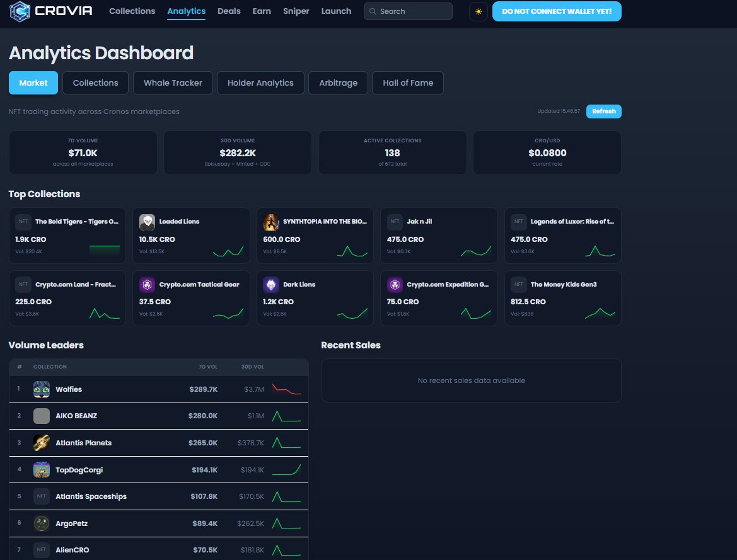
Task: Click TopDogCorgi avatar icon
Action: coord(42,470)
